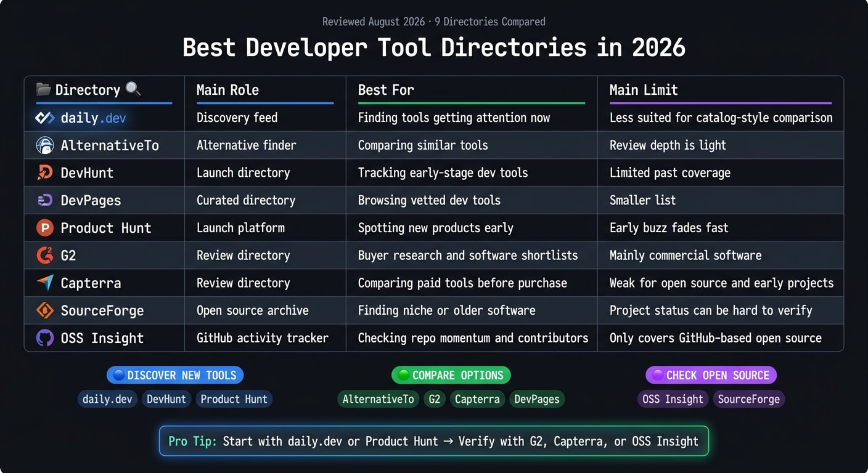868x473 pixels.
Task: Open the SourceForge name in table
Action: [x=102, y=310]
